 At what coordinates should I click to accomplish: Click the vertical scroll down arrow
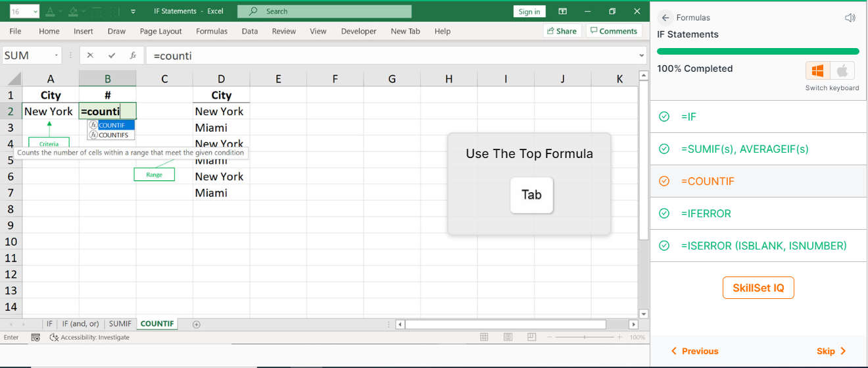644,314
